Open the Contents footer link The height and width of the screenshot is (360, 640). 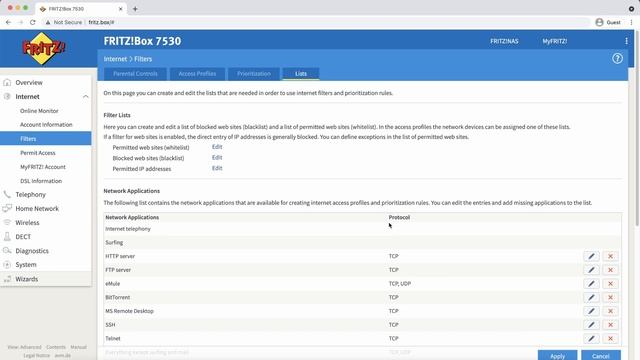(x=56, y=347)
